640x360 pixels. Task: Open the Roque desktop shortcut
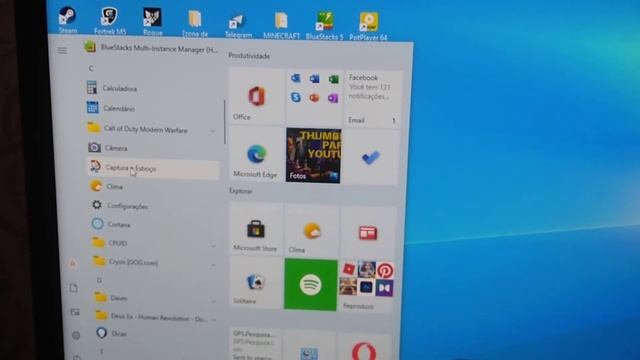(x=153, y=22)
